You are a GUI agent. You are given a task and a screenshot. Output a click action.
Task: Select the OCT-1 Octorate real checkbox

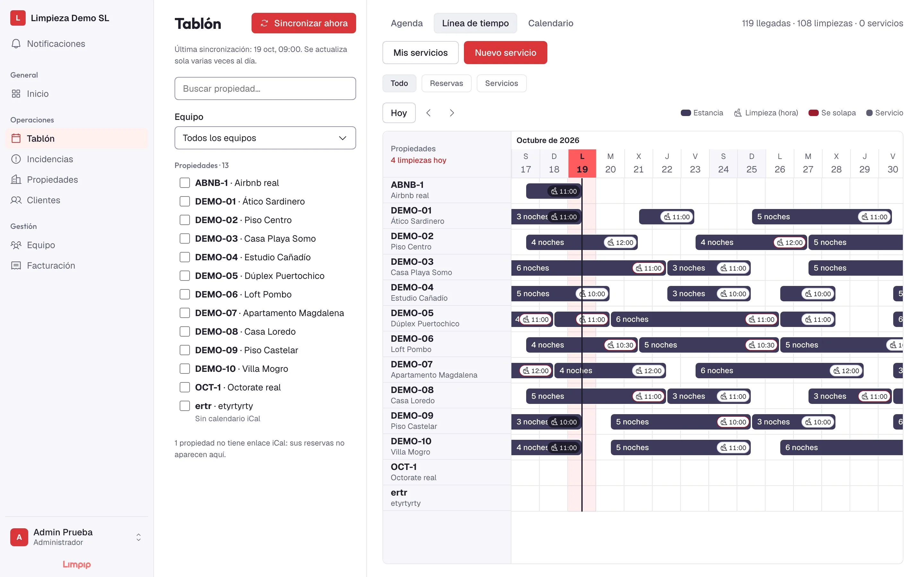coord(185,387)
